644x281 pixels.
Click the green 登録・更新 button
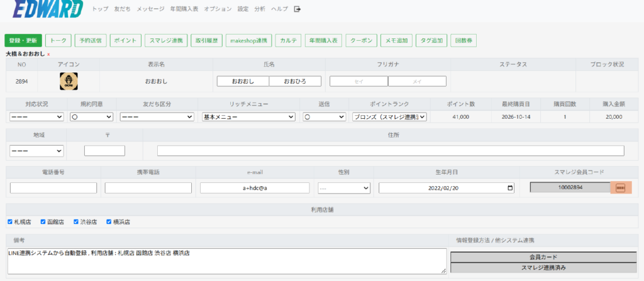[x=23, y=40]
